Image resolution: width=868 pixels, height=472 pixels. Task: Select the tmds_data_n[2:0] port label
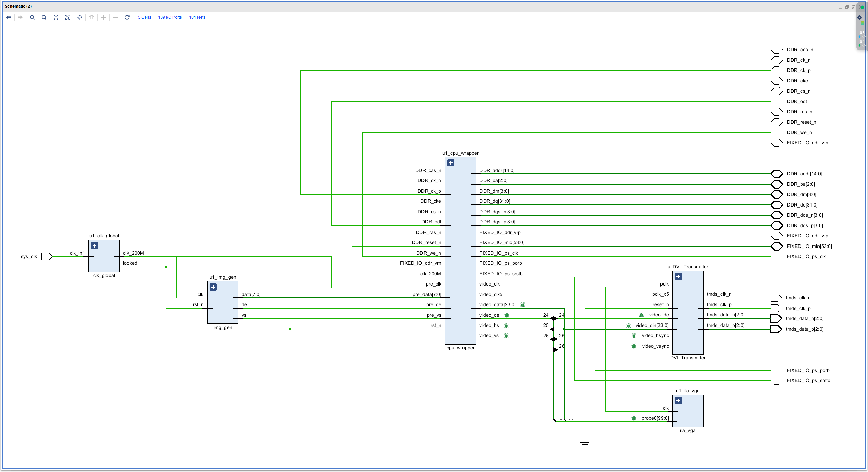804,318
